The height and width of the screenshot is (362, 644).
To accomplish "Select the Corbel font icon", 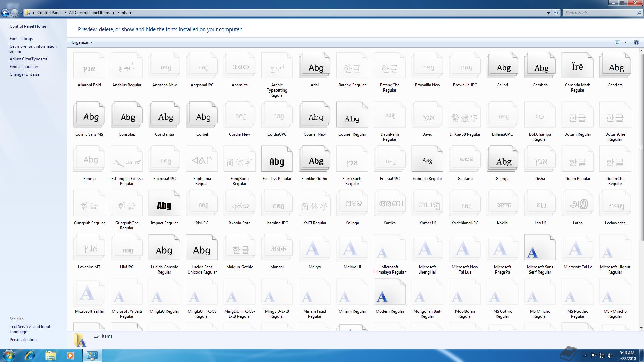I will 202,115.
